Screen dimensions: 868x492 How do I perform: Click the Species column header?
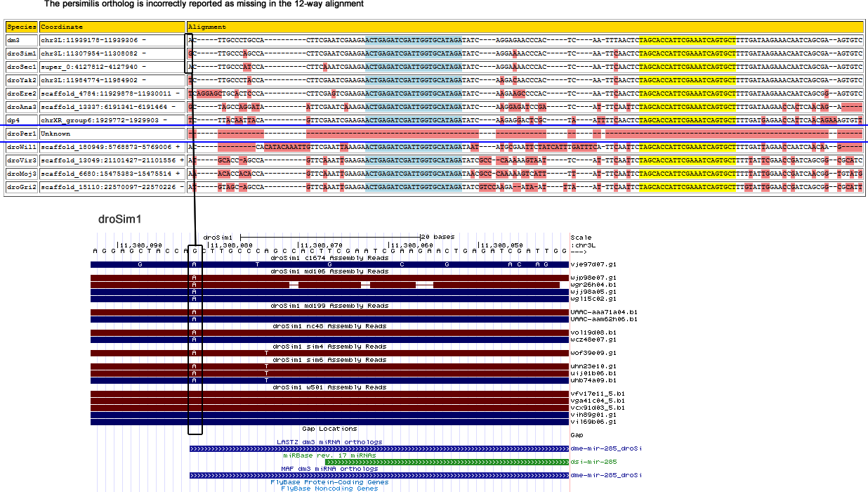[21, 27]
